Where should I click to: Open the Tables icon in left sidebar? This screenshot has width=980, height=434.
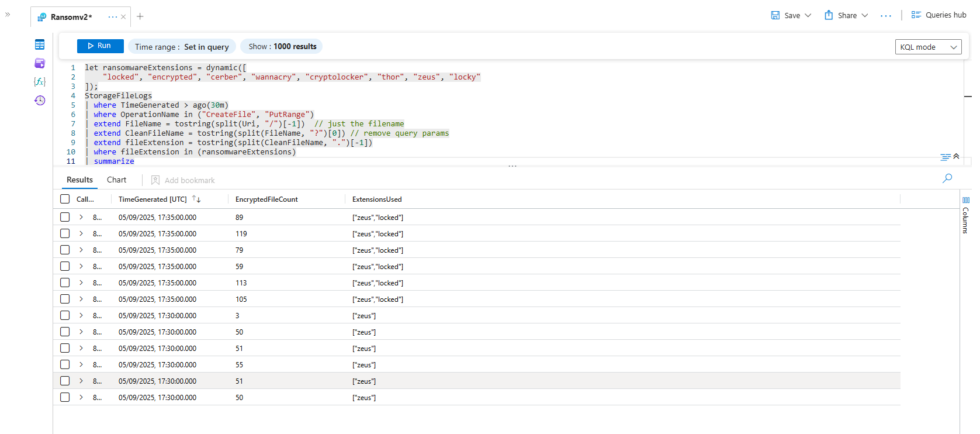pos(40,44)
